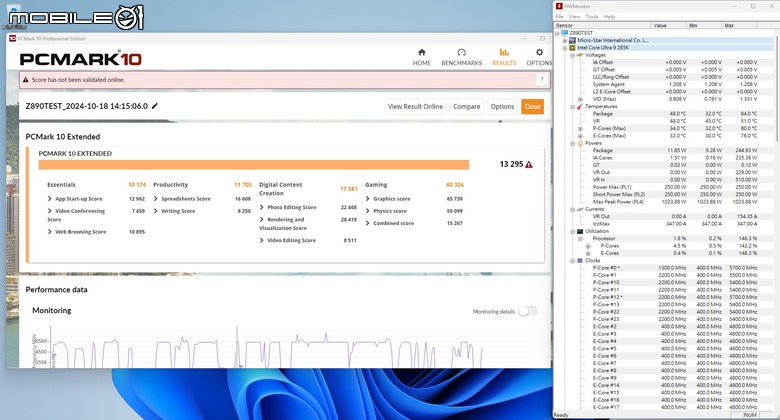Click View Result Online button
This screenshot has height=420, width=780.
coord(415,106)
